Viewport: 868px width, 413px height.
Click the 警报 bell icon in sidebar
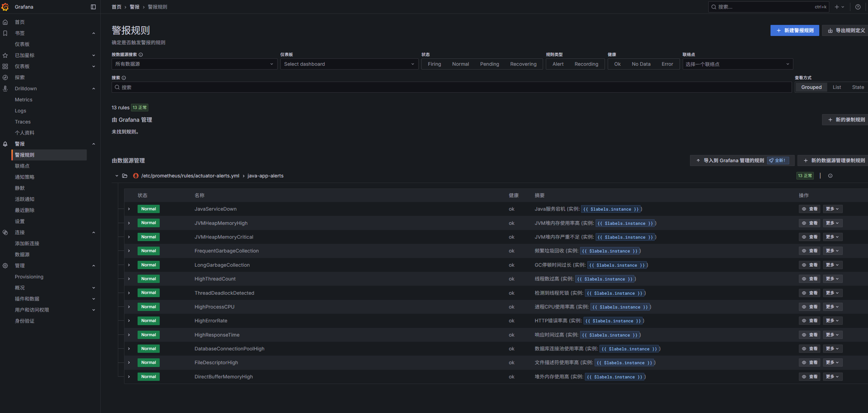(5, 144)
